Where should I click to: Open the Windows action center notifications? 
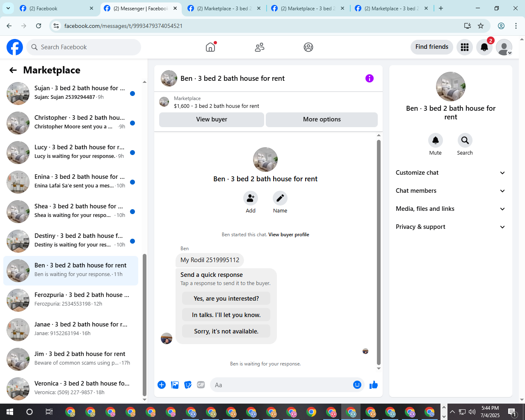pos(512,412)
